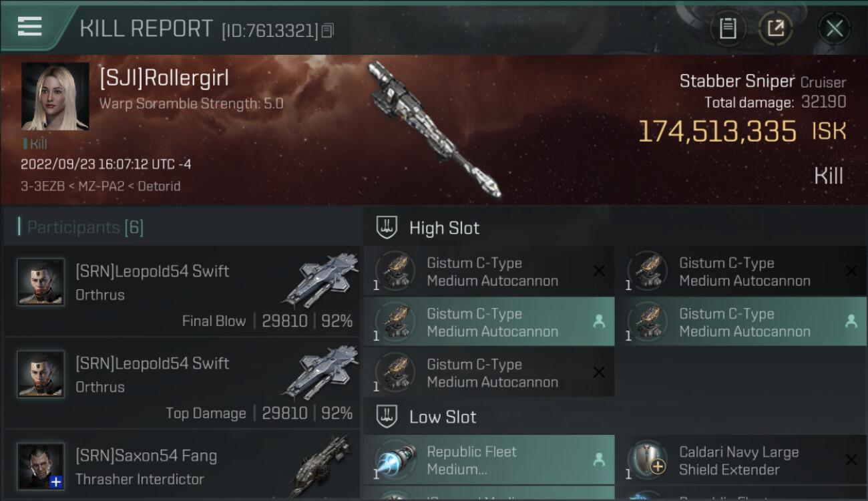
Task: Select the highlighted right Gistum Autocannon
Action: [741, 321]
